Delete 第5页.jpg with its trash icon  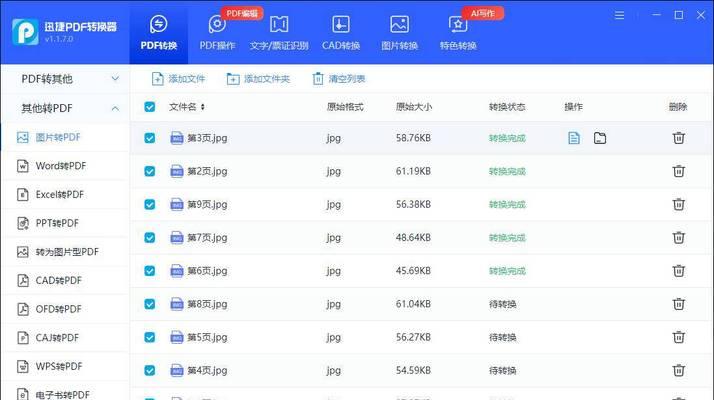[678, 338]
